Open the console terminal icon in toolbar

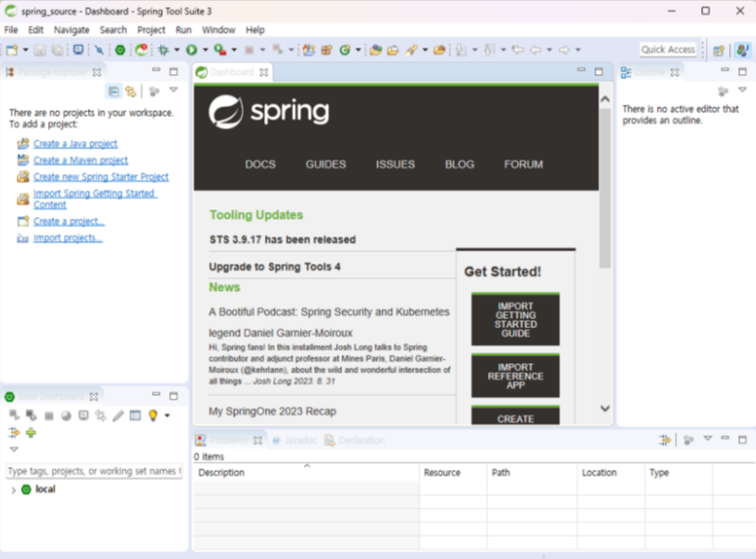coord(78,50)
